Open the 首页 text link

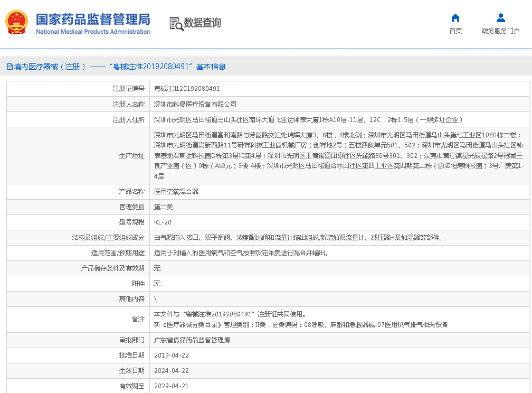click(455, 31)
